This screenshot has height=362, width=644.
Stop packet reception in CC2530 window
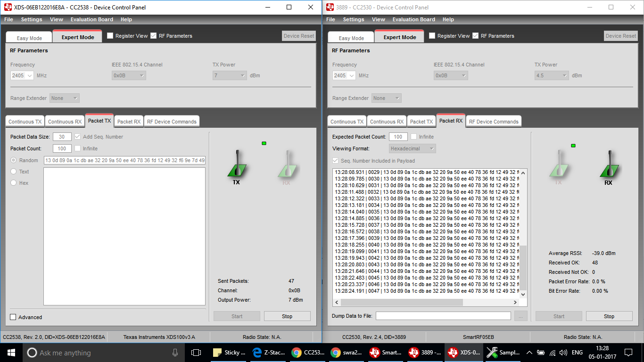[x=609, y=316]
